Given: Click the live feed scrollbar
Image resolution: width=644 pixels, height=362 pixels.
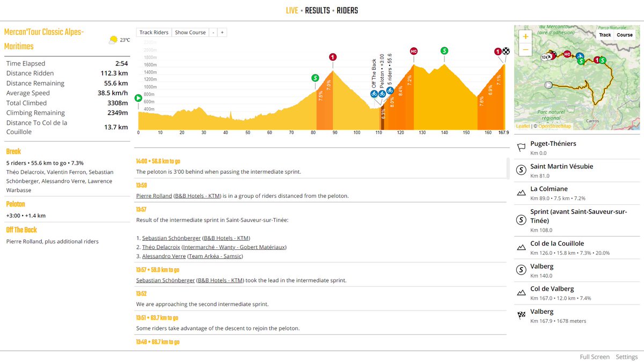Looking at the screenshot, I should (508, 168).
